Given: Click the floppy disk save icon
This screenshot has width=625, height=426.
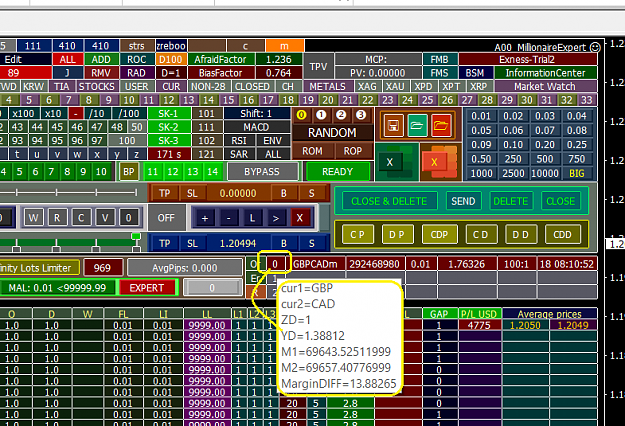Looking at the screenshot, I should 393,126.
